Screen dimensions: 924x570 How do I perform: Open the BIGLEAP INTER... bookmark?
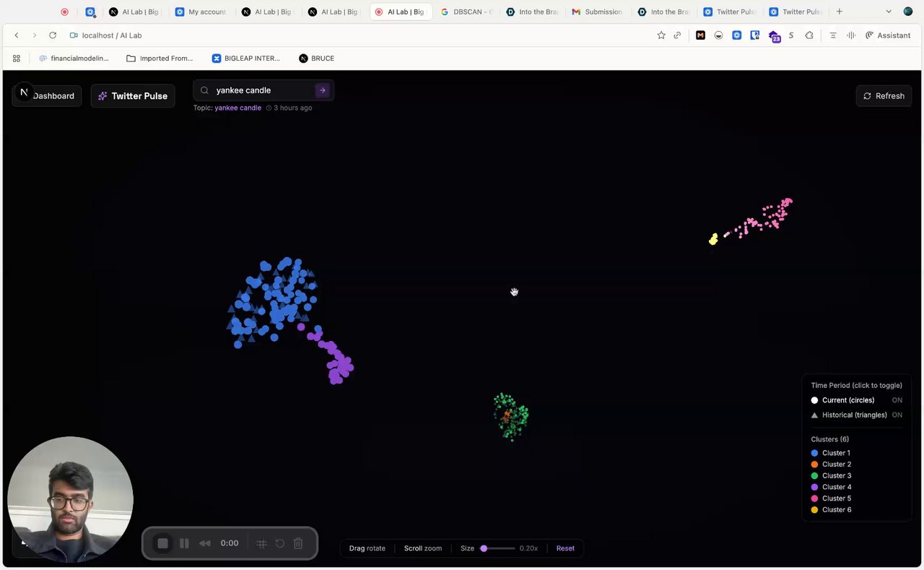coord(245,59)
